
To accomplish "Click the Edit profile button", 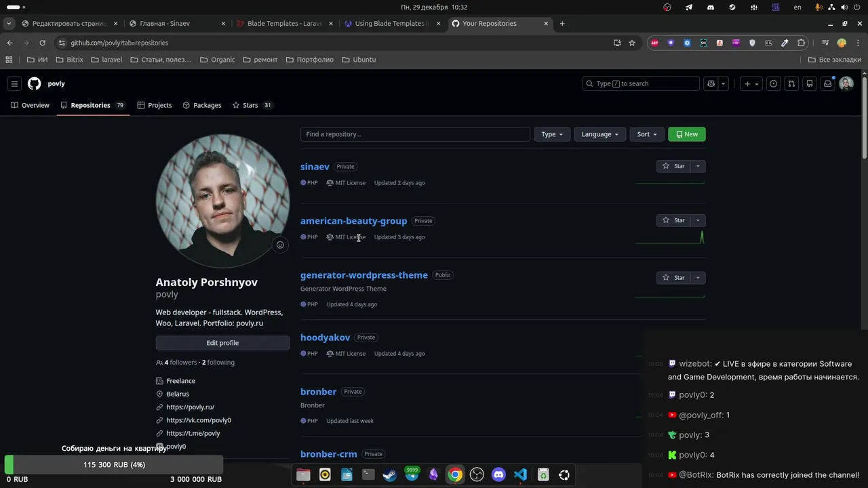I will click(x=222, y=343).
